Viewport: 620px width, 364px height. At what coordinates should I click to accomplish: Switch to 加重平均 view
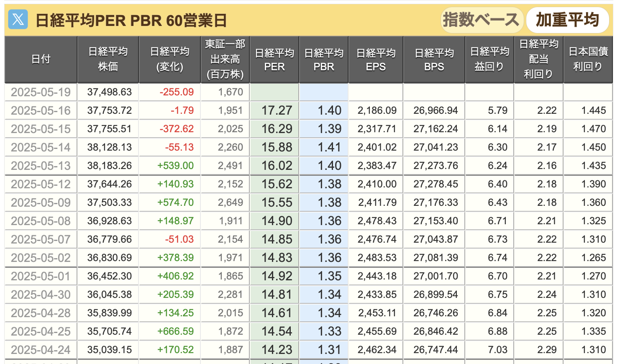pyautogui.click(x=567, y=20)
